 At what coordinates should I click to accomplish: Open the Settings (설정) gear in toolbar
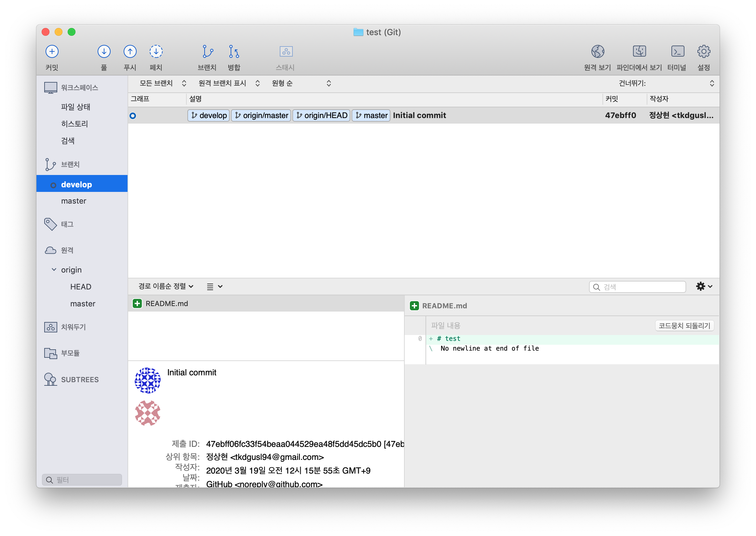pos(703,51)
